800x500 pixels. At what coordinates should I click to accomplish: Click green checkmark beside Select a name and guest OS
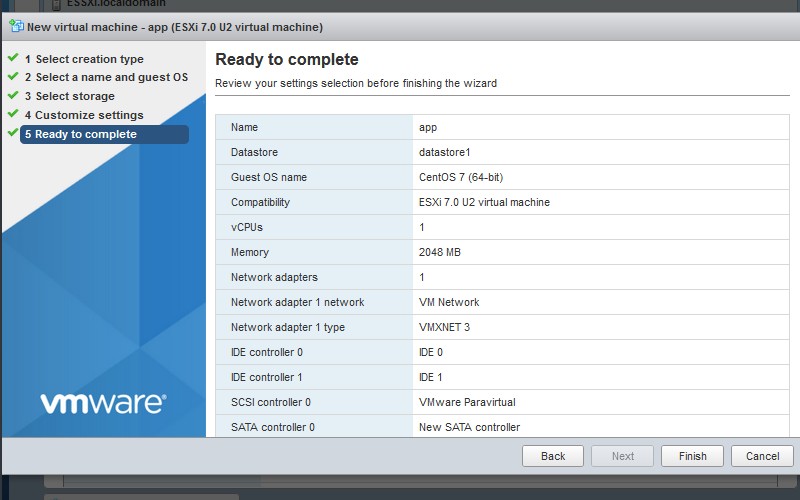(x=13, y=76)
